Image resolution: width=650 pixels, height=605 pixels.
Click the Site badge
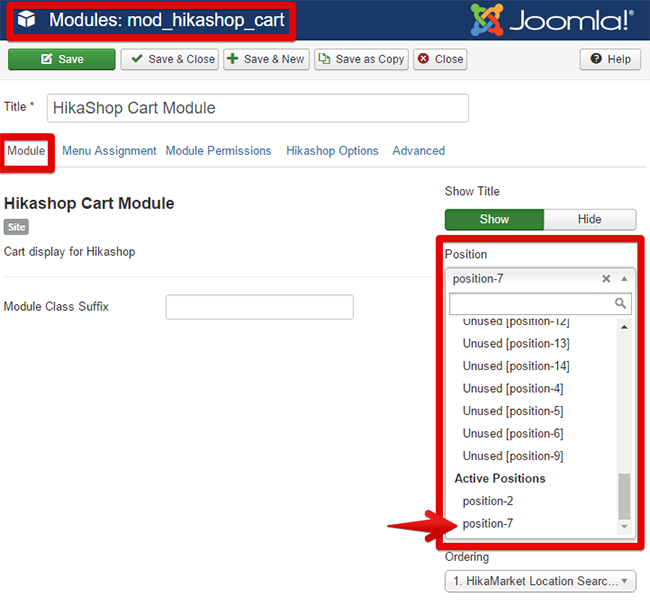click(16, 227)
